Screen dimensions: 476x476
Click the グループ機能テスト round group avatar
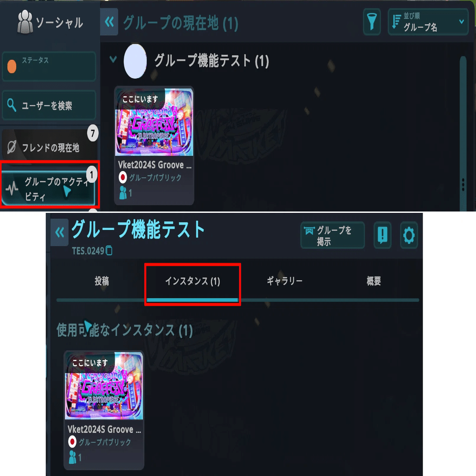[135, 61]
